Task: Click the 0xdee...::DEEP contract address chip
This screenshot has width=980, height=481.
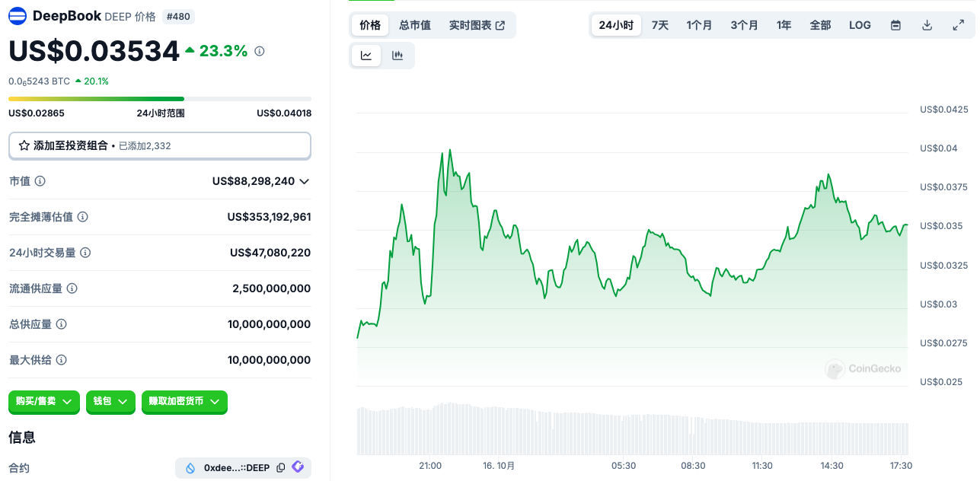Action: point(243,468)
